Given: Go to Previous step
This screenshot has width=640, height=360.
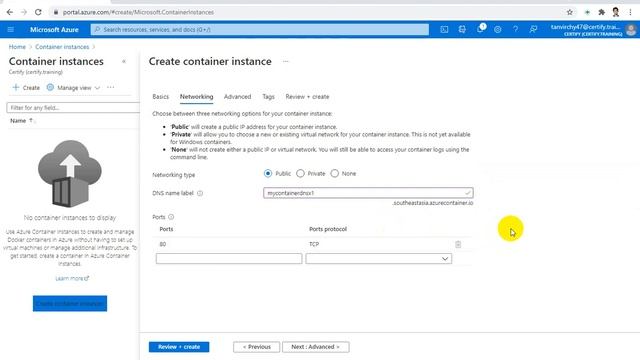Looking at the screenshot, I should tap(256, 347).
